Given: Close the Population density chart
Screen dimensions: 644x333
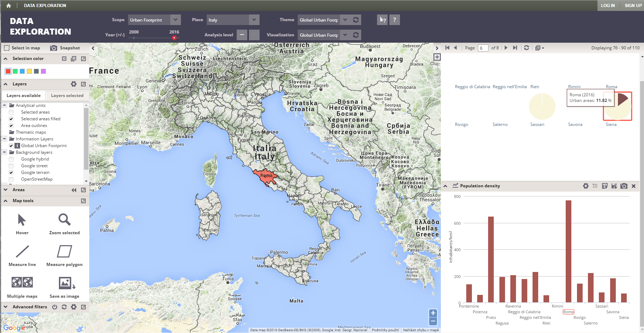Looking at the screenshot, I should pos(634,186).
